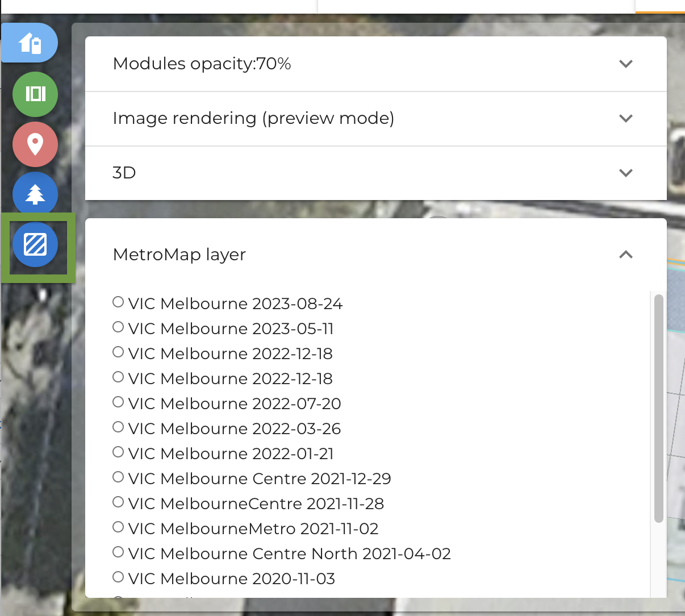Select VIC Melbourne 2023-08-24 radio button
Image resolution: width=685 pixels, height=616 pixels.
(x=118, y=302)
